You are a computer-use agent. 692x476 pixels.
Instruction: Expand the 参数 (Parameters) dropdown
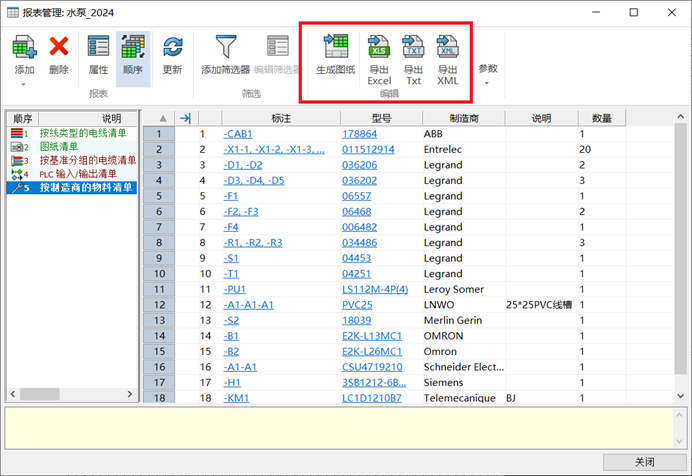(487, 74)
